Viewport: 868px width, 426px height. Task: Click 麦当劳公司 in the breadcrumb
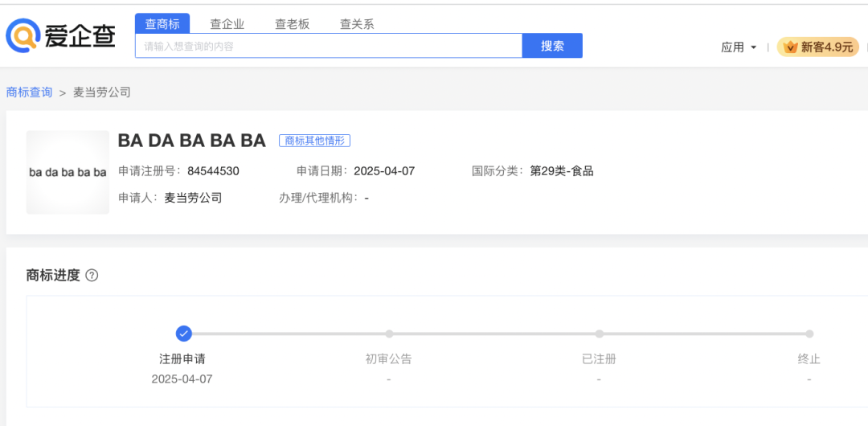(102, 92)
